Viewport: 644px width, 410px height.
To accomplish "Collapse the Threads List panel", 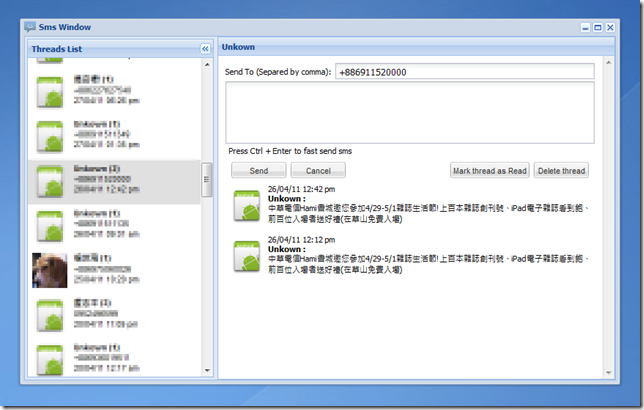I will pyautogui.click(x=205, y=49).
